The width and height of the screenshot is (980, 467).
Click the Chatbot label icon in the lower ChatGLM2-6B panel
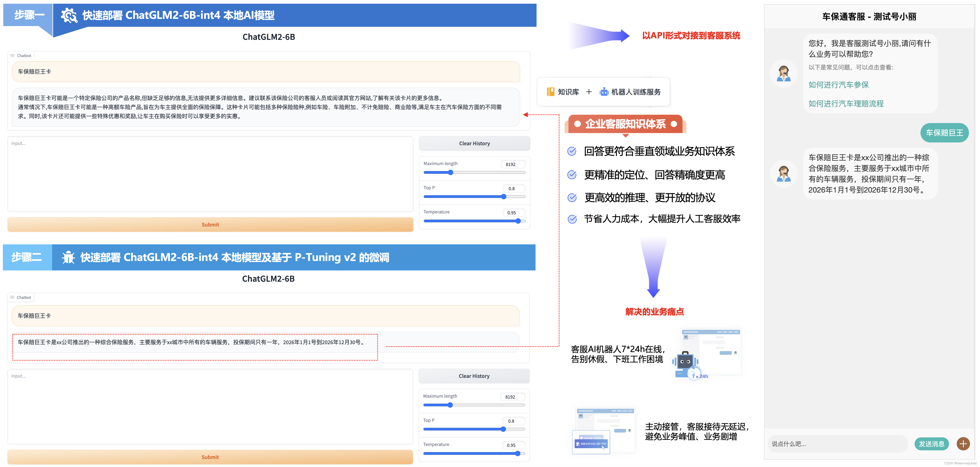point(13,297)
